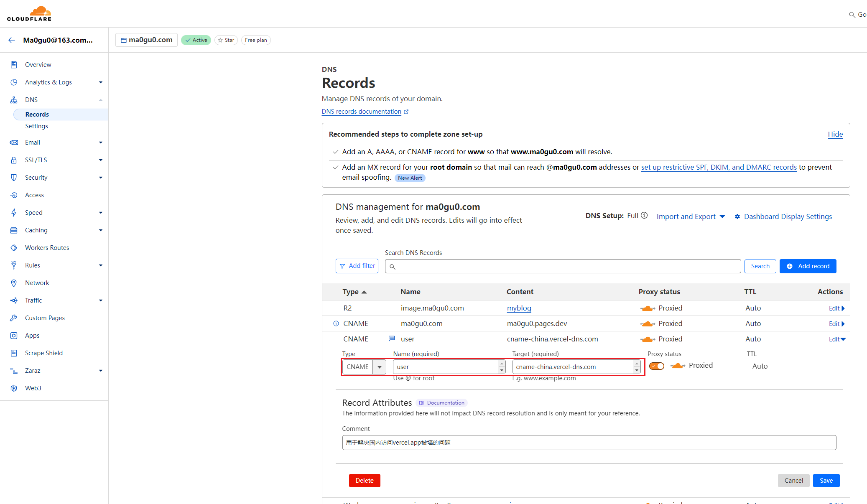867x504 pixels.
Task: Expand the SSL/TLS sidebar menu
Action: pyautogui.click(x=101, y=160)
